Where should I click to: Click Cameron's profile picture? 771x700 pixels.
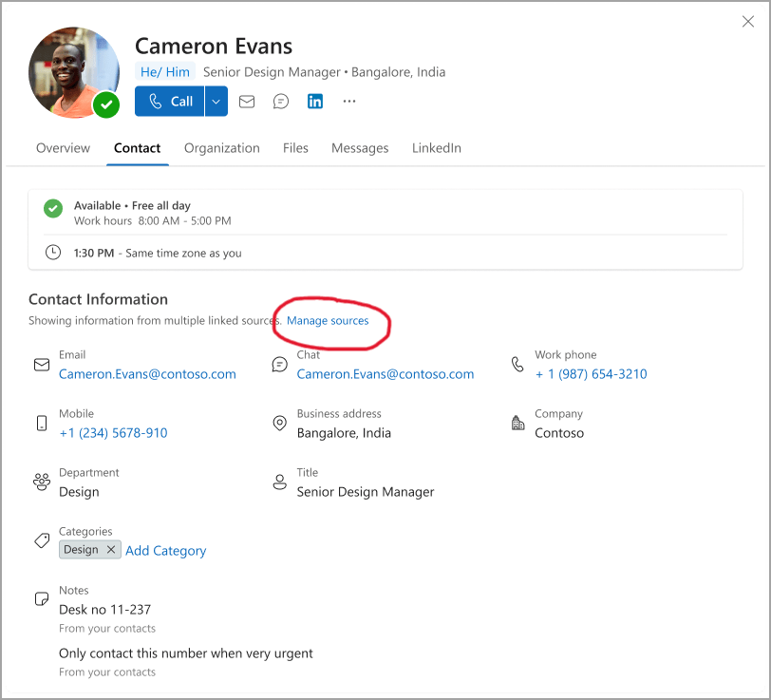(x=73, y=72)
